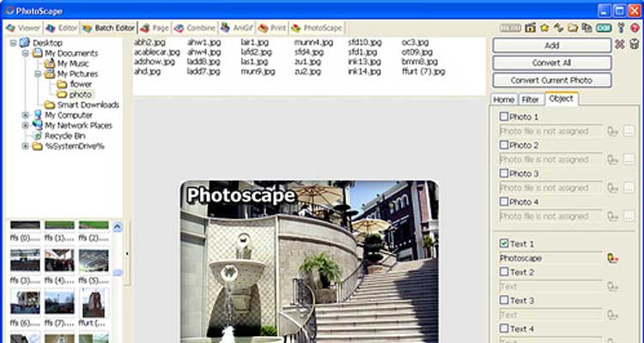Click the copy pages icon in top toolbar
This screenshot has height=343, width=644.
pyautogui.click(x=587, y=28)
